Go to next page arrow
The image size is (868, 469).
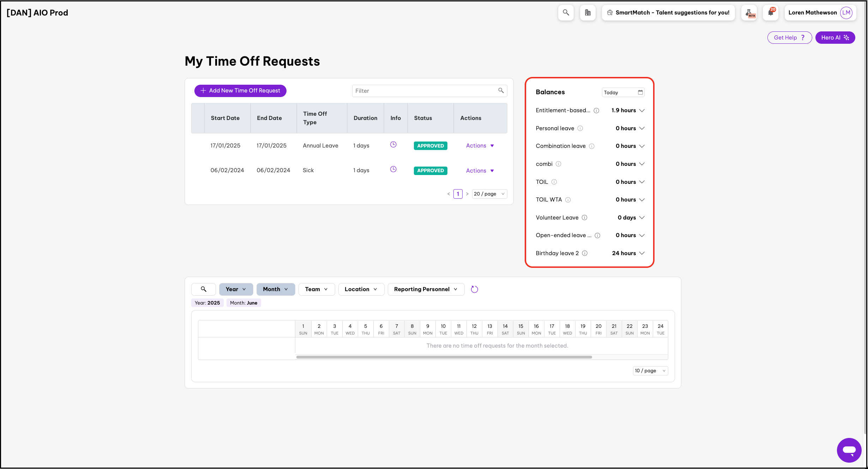tap(467, 194)
